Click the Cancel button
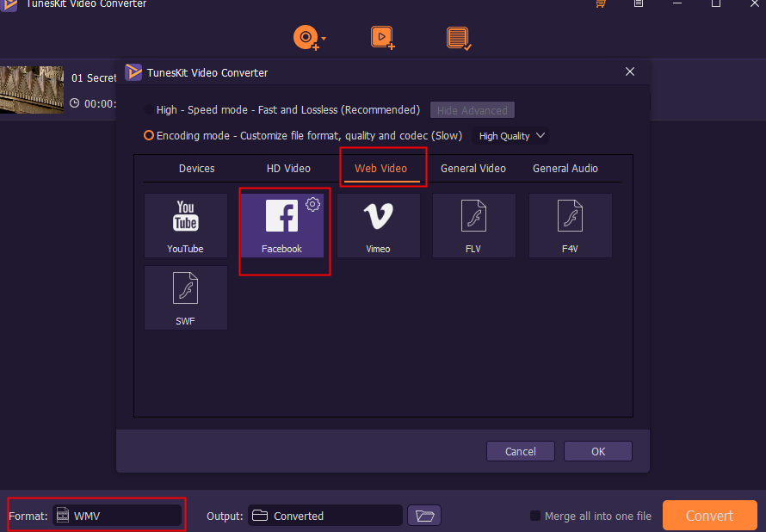 520,451
